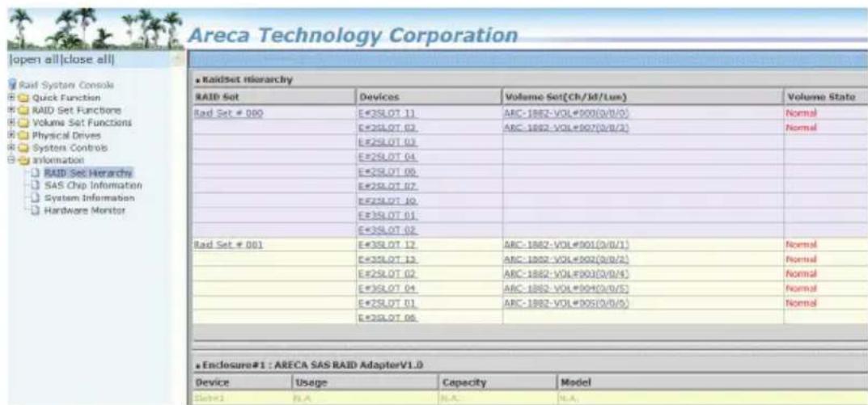Viewport: 868px width, 405px height.
Task: Open Raid Set # 000 link
Action: click(228, 113)
